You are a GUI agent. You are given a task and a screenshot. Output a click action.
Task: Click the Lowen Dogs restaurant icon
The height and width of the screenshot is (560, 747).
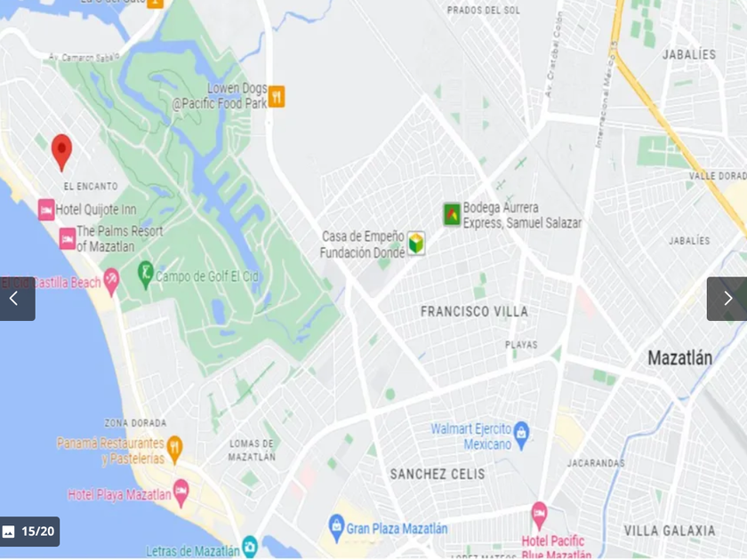pyautogui.click(x=277, y=97)
